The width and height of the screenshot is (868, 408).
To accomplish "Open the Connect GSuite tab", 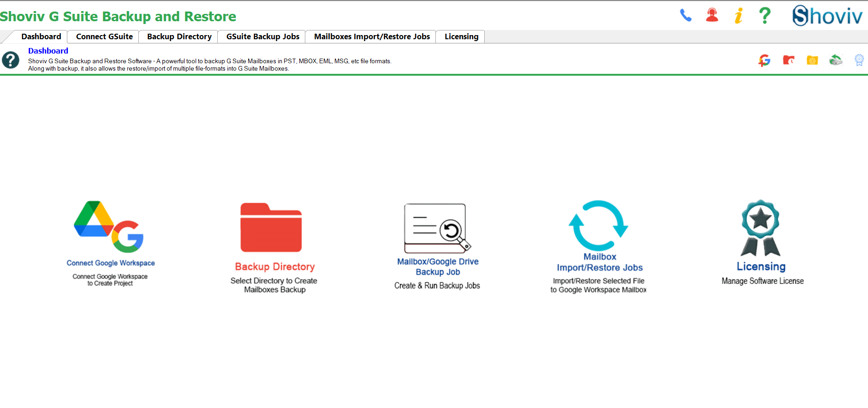I will [104, 36].
